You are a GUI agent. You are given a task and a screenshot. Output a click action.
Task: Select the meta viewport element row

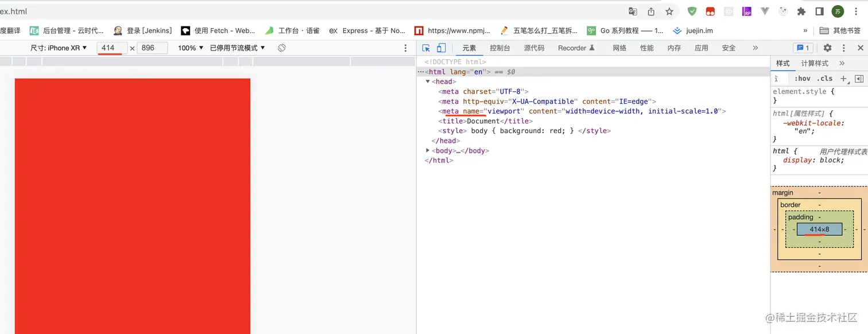click(x=594, y=111)
